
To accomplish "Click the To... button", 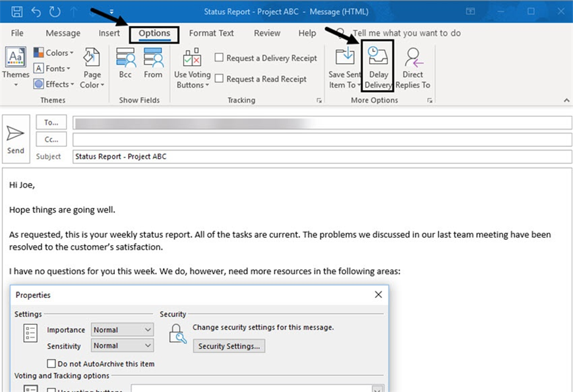I will click(x=51, y=123).
